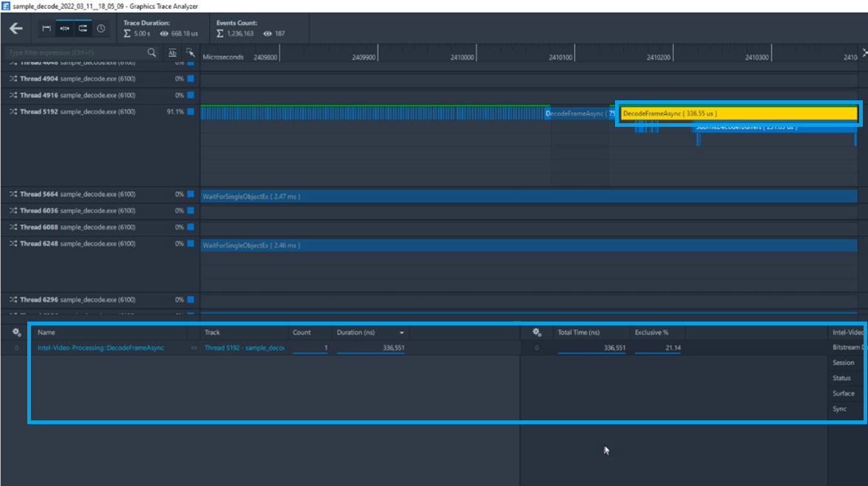Select the Session item in right panel
The height and width of the screenshot is (486, 868).
click(x=843, y=363)
